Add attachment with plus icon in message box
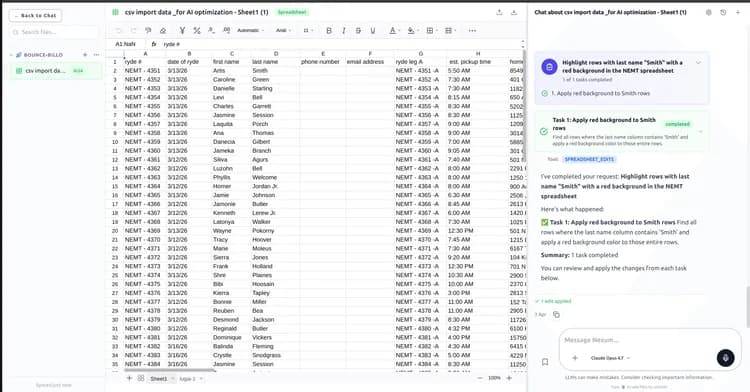750x392 pixels. [x=575, y=358]
